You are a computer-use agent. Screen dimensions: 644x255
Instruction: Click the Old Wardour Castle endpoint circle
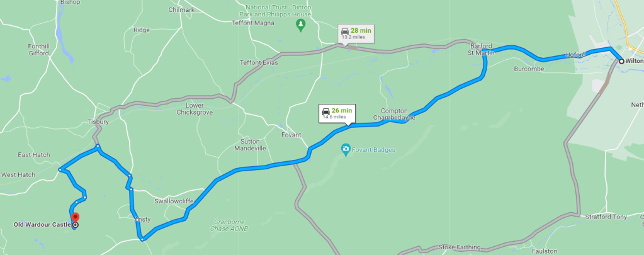click(x=75, y=225)
